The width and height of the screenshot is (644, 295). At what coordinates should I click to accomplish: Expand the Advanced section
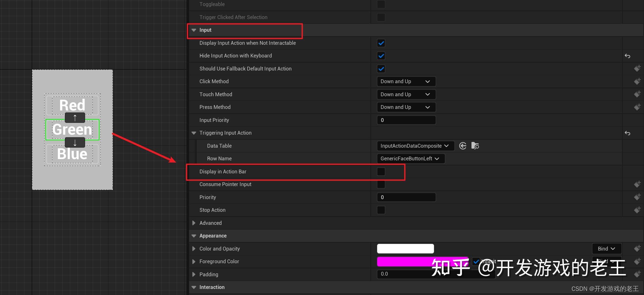coord(194,223)
